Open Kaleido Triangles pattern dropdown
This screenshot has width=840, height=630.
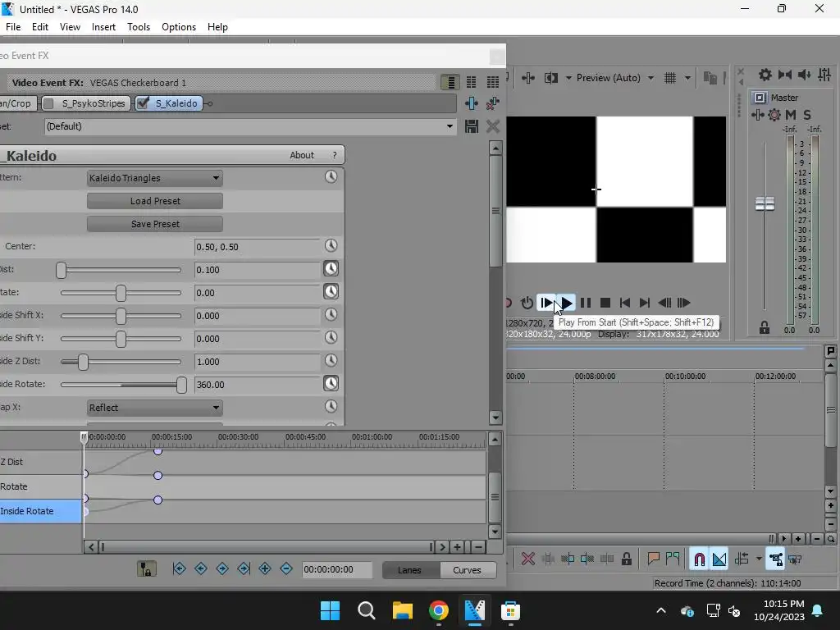click(155, 178)
